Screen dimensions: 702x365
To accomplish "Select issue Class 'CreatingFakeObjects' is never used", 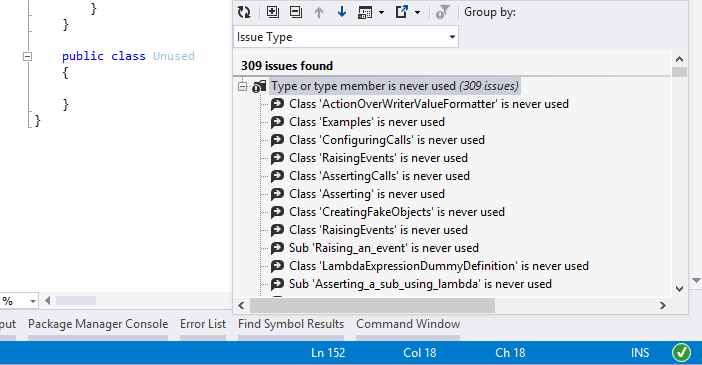I will coord(397,212).
